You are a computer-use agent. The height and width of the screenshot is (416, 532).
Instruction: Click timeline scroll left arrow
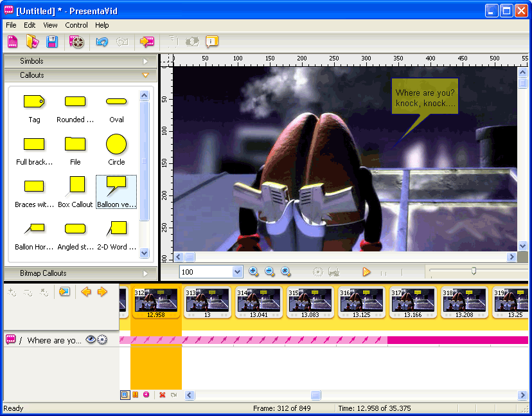tap(190, 395)
